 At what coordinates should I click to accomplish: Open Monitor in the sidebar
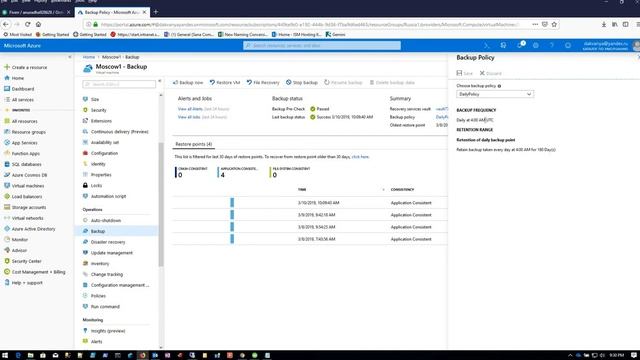pyautogui.click(x=16, y=240)
